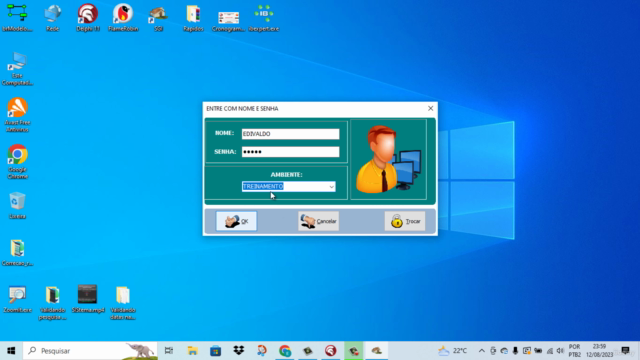Image resolution: width=640 pixels, height=360 pixels.
Task: Open the Correcao folder on the desktop
Action: [x=17, y=253]
